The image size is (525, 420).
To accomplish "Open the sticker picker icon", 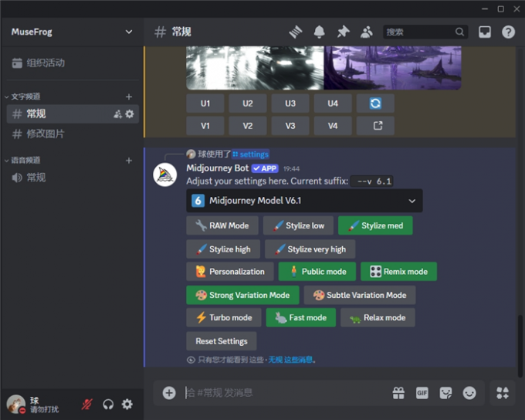I will click(x=445, y=393).
